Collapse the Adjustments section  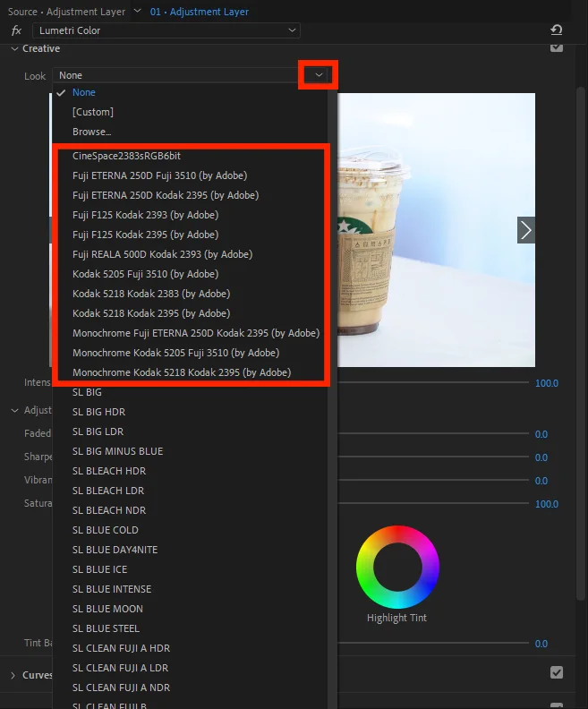[14, 410]
